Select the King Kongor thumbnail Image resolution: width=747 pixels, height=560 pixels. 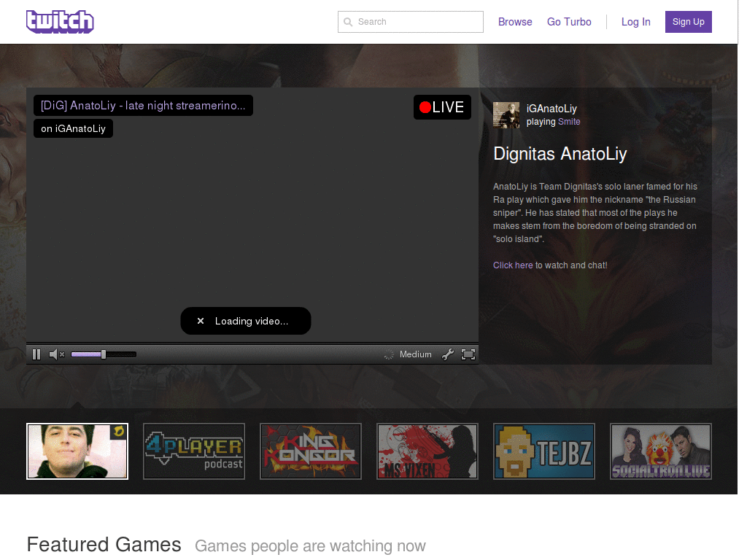[311, 451]
